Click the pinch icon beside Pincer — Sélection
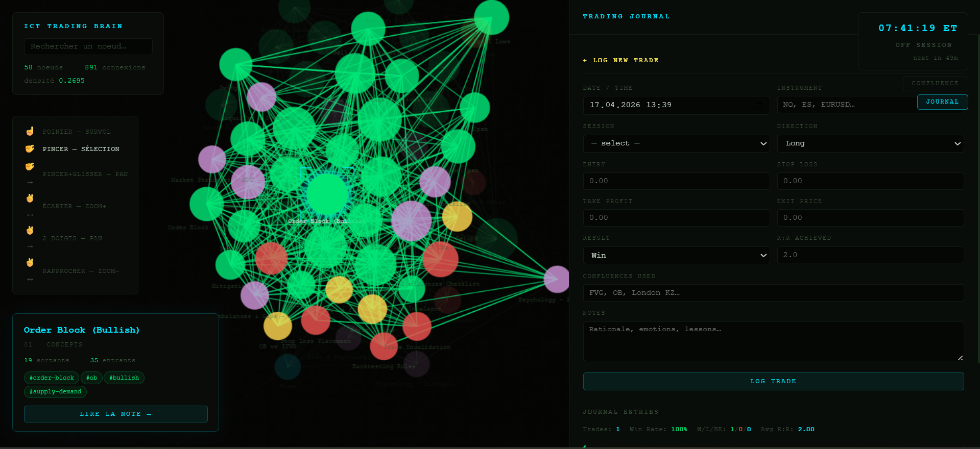The height and width of the screenshot is (449, 980). click(x=30, y=149)
